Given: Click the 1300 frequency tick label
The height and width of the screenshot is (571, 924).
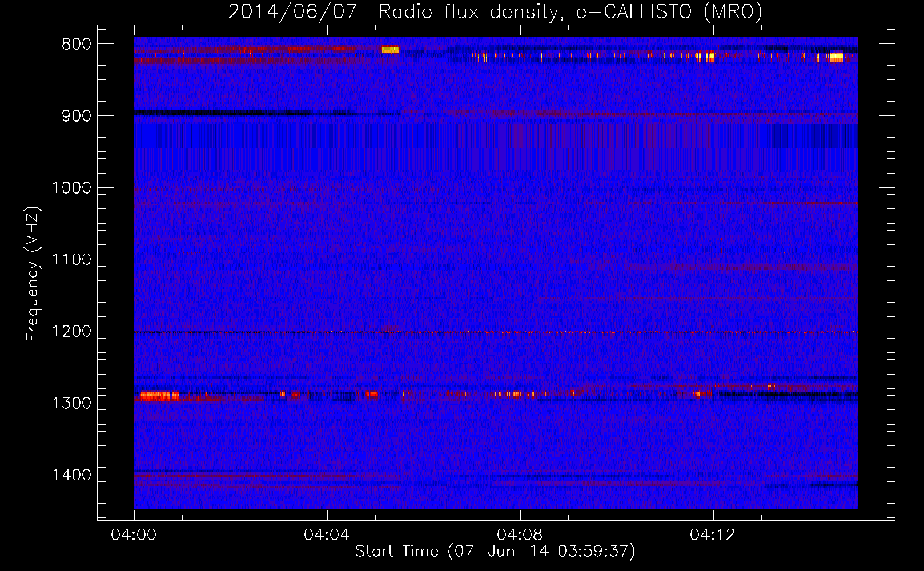Looking at the screenshot, I should pyautogui.click(x=72, y=403).
